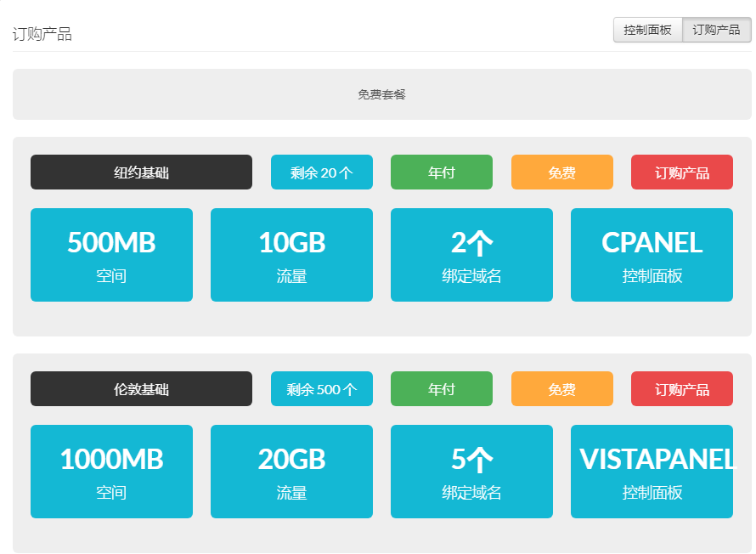Click the VISTAPANEL 控制面板 tile
Viewport: 756px width, 554px height.
click(652, 472)
